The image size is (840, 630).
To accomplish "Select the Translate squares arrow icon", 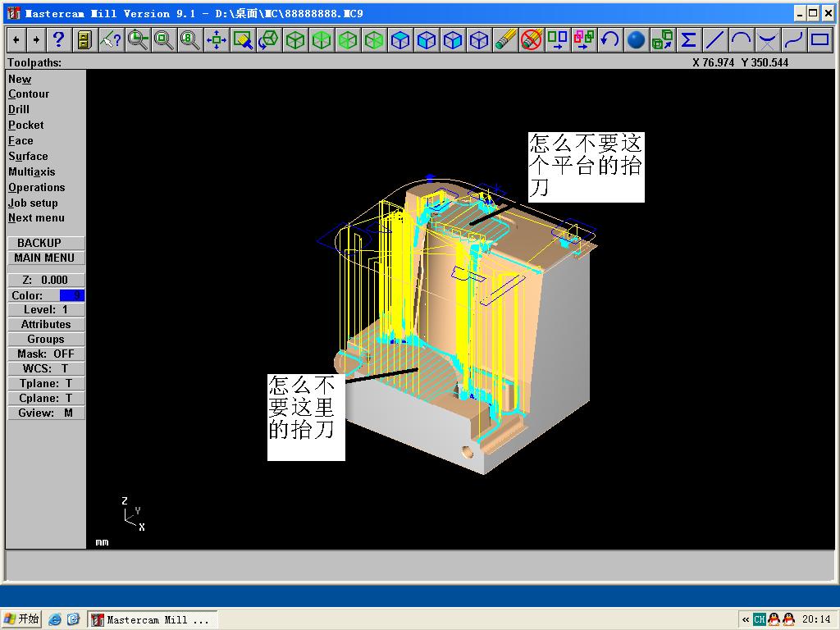I will (x=558, y=39).
